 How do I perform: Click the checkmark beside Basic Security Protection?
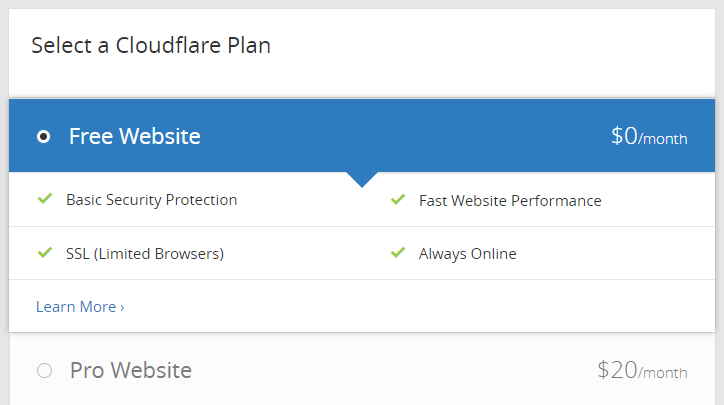click(44, 199)
